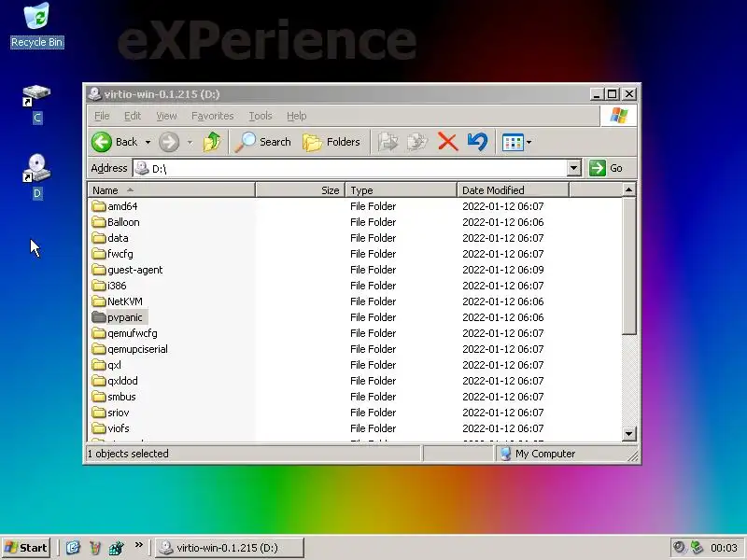Viewport: 747px width, 560px height.
Task: Go up one folder level icon
Action: pos(212,142)
